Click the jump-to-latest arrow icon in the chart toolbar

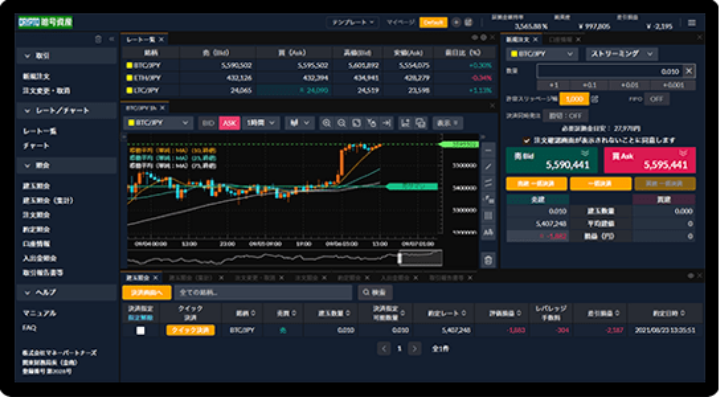(x=387, y=123)
